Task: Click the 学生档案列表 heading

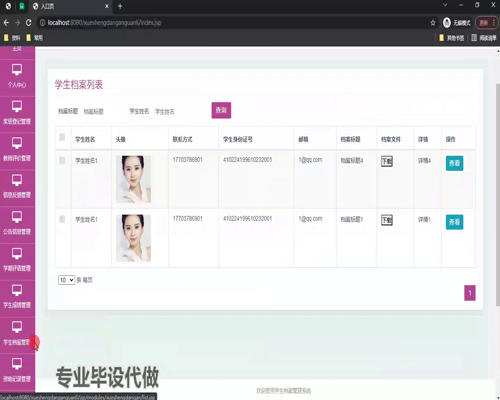Action: click(79, 85)
